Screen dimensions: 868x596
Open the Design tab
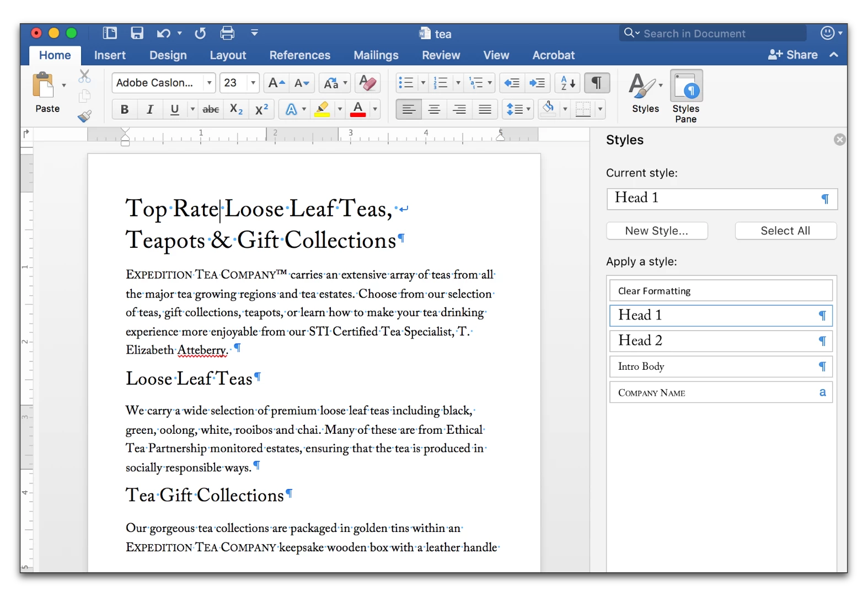tap(168, 55)
